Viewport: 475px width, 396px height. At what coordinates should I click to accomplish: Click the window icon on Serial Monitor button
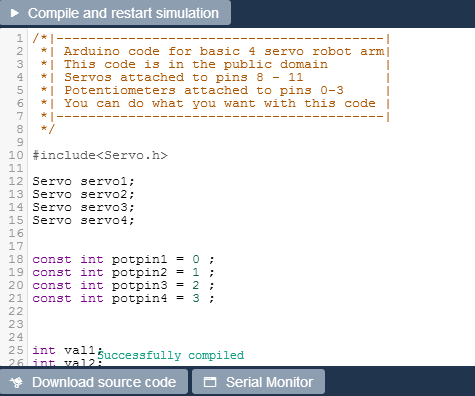(210, 382)
